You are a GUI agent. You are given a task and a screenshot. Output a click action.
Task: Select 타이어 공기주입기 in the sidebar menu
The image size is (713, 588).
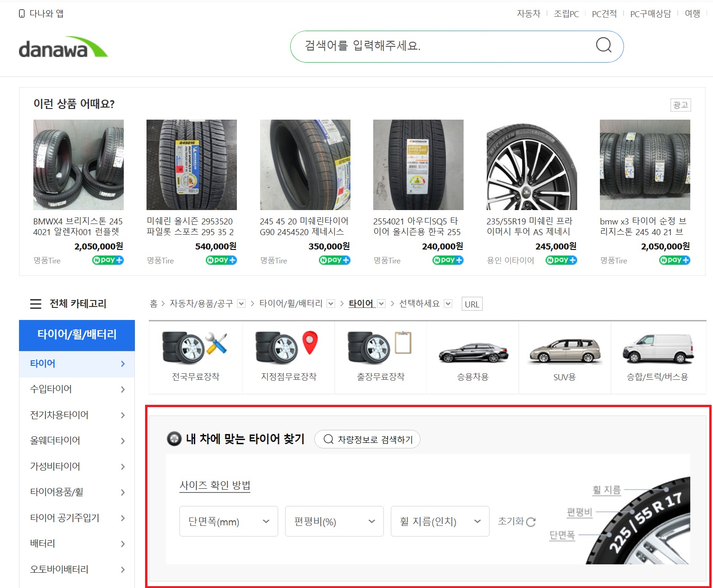pyautogui.click(x=77, y=518)
